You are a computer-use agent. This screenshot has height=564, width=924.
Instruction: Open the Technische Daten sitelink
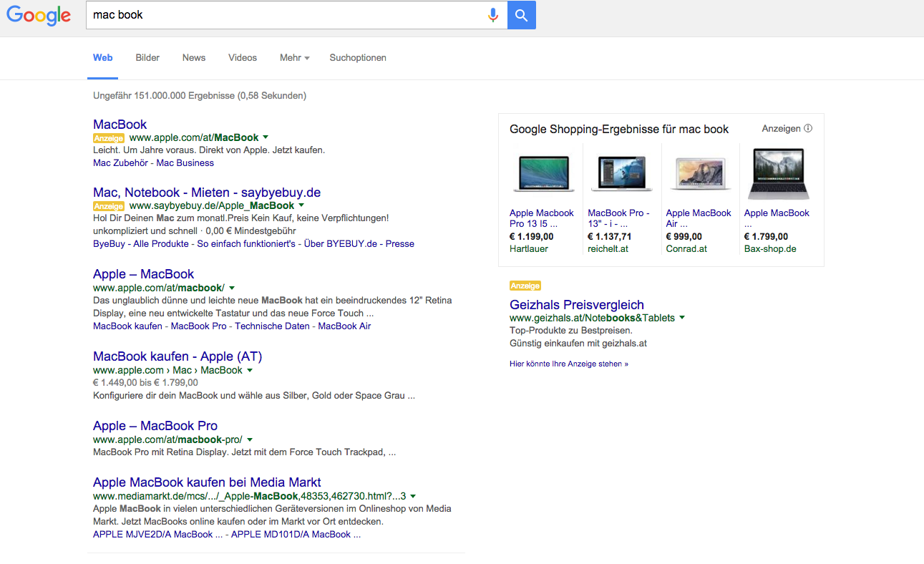pos(273,326)
